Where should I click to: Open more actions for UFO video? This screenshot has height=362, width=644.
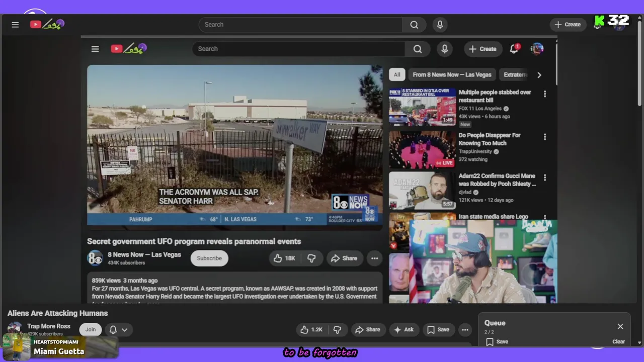(x=374, y=258)
